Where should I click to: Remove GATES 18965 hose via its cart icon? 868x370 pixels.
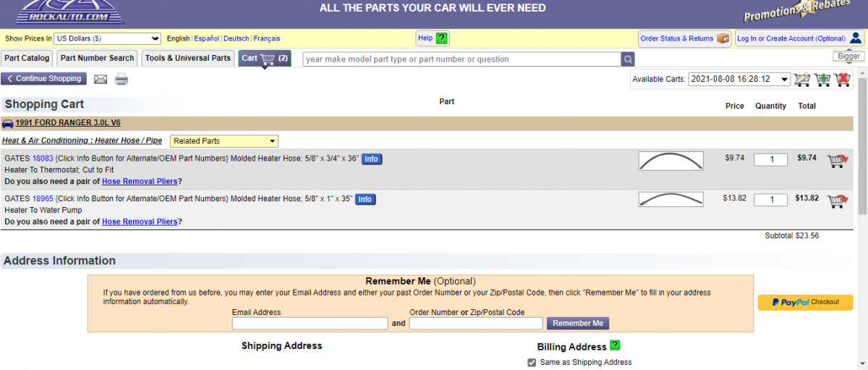(837, 201)
